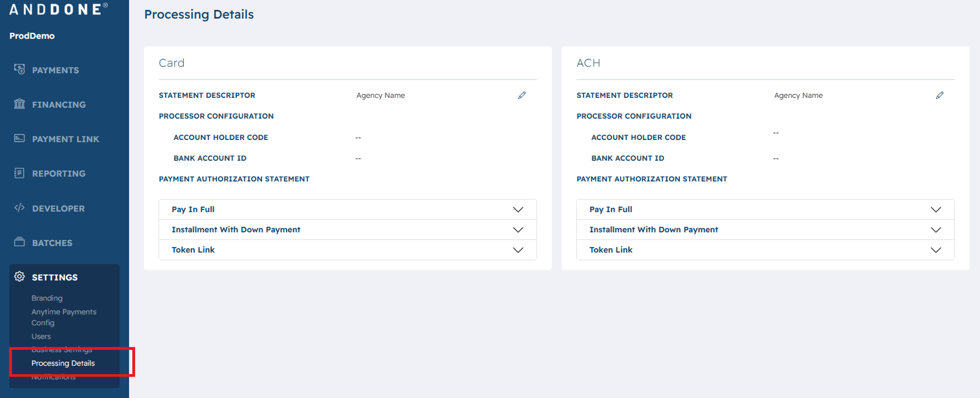980x398 pixels.
Task: Click ACH Bank Account ID label
Action: tap(628, 158)
